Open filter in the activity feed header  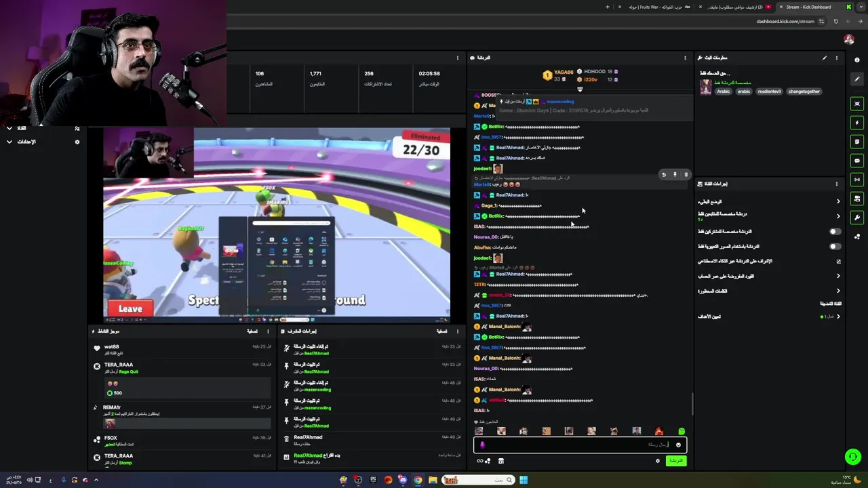point(252,331)
